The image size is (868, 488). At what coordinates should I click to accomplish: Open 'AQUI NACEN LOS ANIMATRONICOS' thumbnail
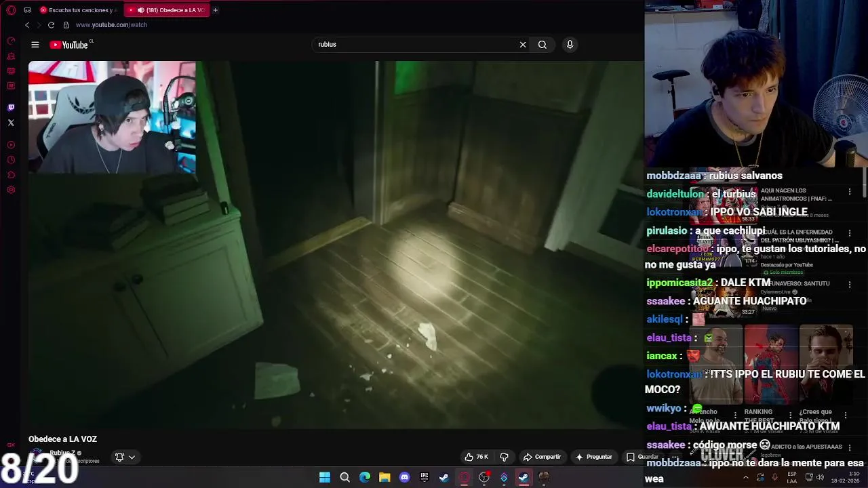pyautogui.click(x=724, y=204)
